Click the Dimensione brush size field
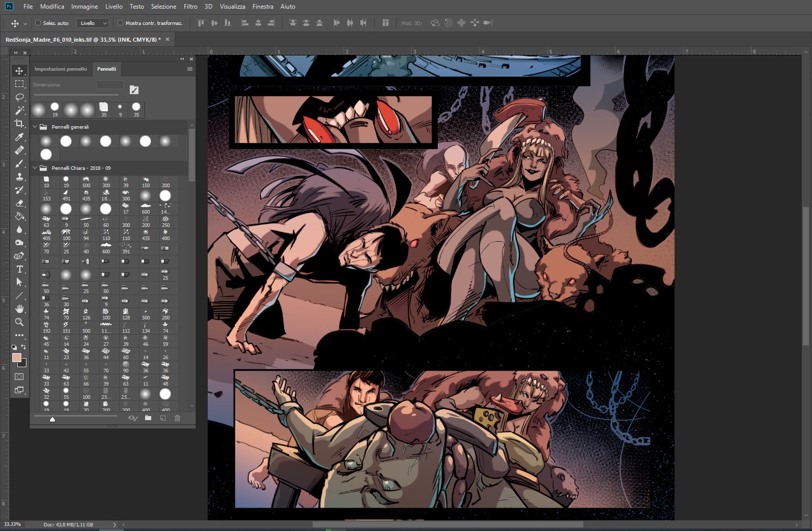812x531 pixels. point(110,85)
